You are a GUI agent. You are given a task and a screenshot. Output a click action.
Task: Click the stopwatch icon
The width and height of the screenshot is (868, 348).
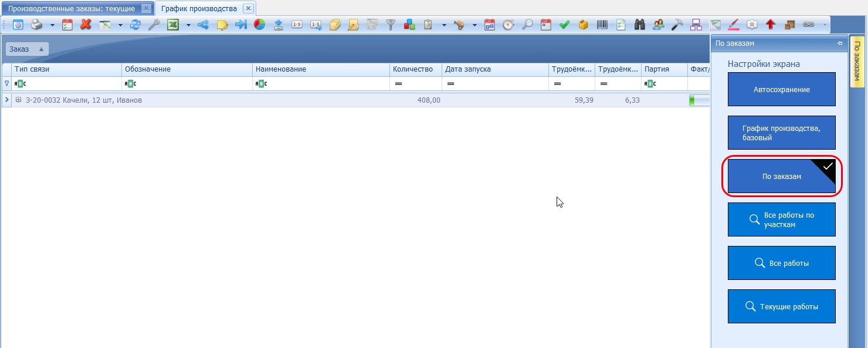point(508,25)
